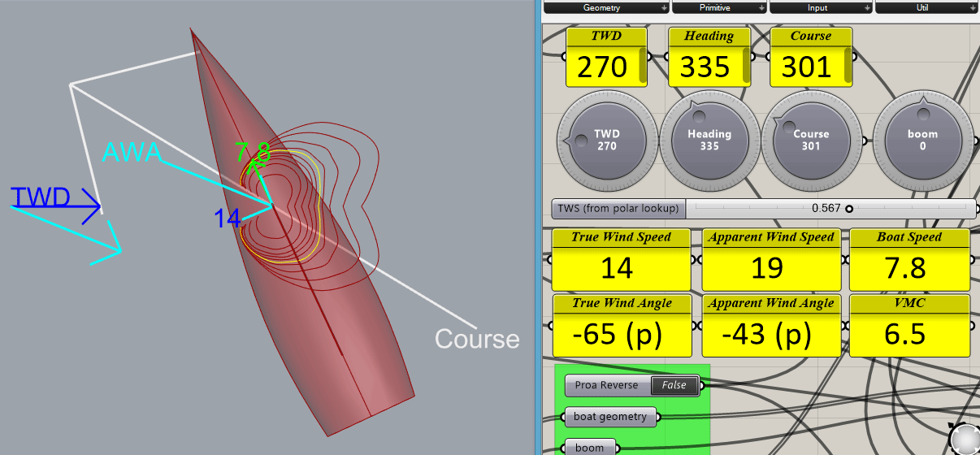Select the Boat Speed panel
980x455 pixels.
click(x=909, y=260)
